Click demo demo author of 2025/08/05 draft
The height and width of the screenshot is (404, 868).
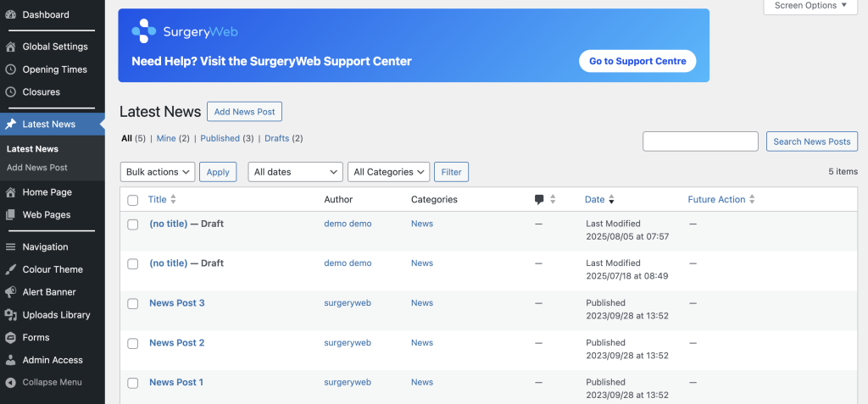[x=348, y=224]
